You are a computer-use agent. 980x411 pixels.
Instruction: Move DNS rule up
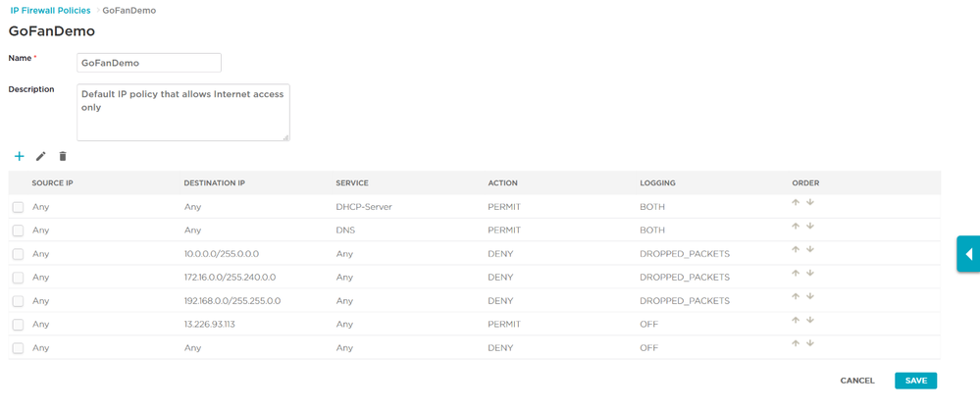[x=796, y=227]
